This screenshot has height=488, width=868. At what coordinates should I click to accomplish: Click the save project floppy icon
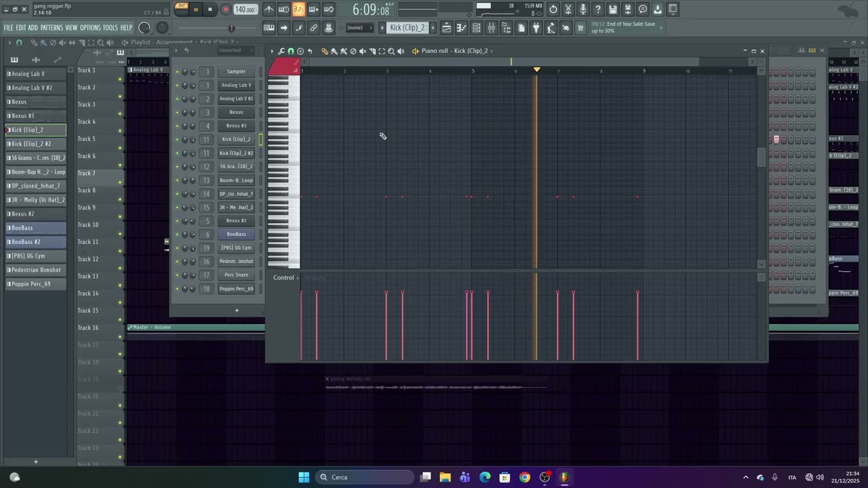click(x=613, y=9)
